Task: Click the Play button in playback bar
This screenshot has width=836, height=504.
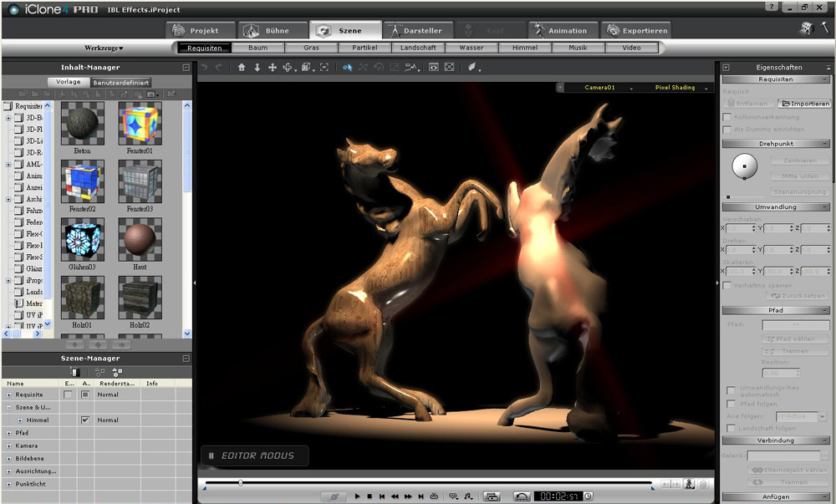Action: (x=357, y=496)
